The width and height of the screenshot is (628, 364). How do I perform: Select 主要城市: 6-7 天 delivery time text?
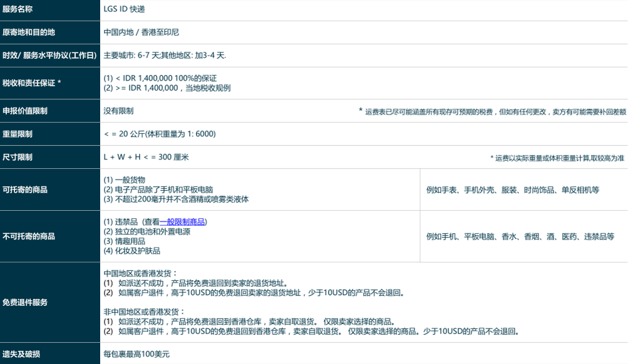165,56
